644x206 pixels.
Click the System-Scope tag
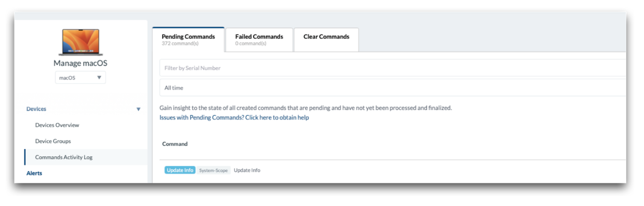213,170
